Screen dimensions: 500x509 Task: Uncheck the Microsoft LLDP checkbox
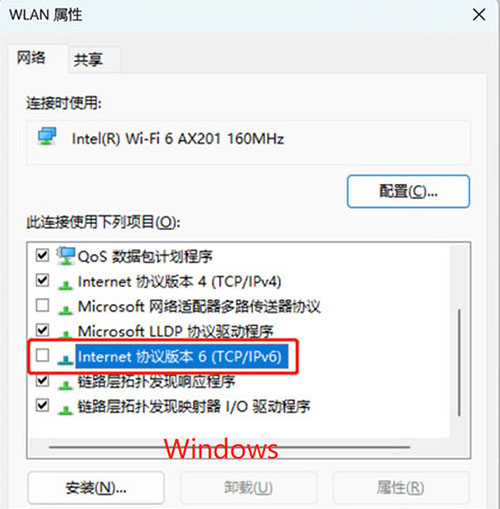click(x=42, y=330)
